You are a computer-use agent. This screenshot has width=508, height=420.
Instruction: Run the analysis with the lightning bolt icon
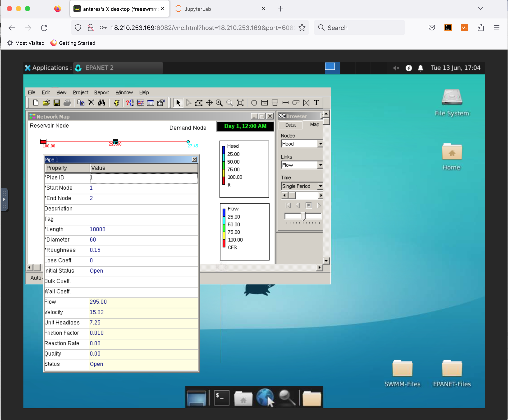(x=117, y=103)
